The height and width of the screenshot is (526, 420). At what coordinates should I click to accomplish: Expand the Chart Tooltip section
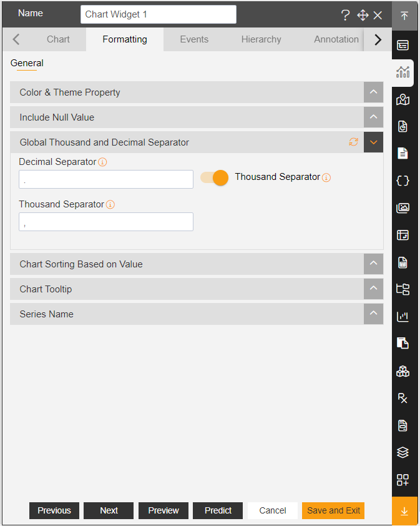(373, 289)
